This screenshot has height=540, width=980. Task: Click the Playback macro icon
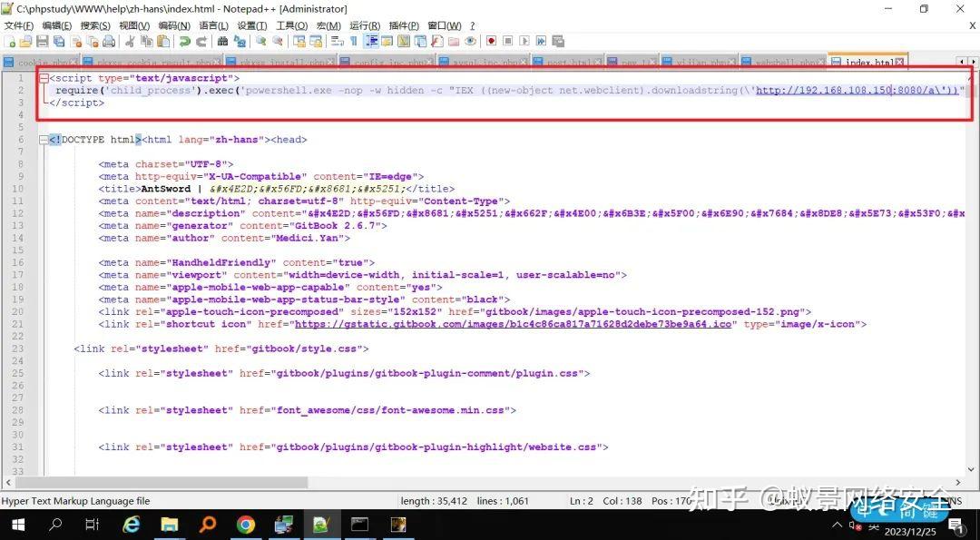click(524, 41)
